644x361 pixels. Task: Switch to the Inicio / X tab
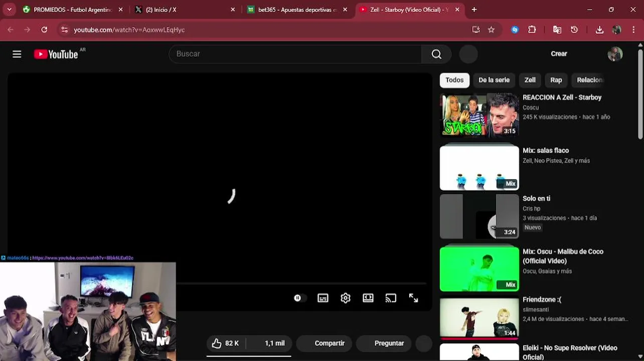(x=185, y=10)
